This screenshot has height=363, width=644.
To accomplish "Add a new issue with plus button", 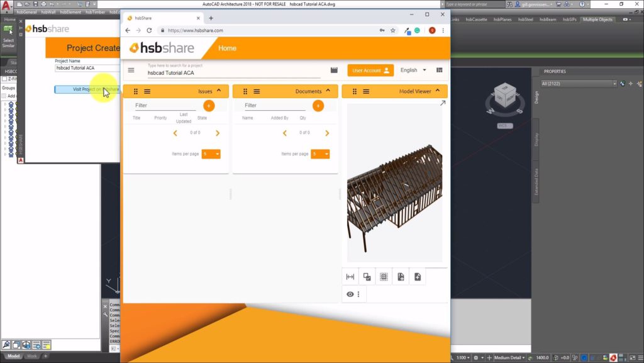I will click(209, 106).
